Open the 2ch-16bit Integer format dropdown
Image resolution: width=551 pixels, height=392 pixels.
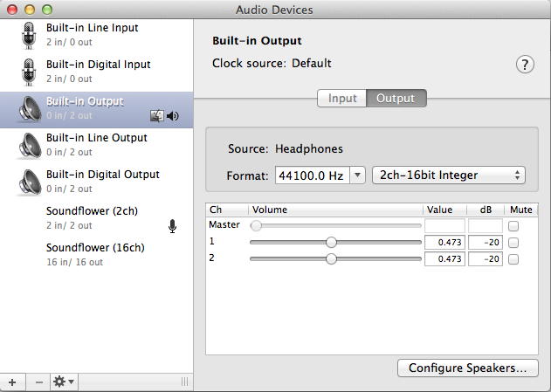click(x=449, y=175)
